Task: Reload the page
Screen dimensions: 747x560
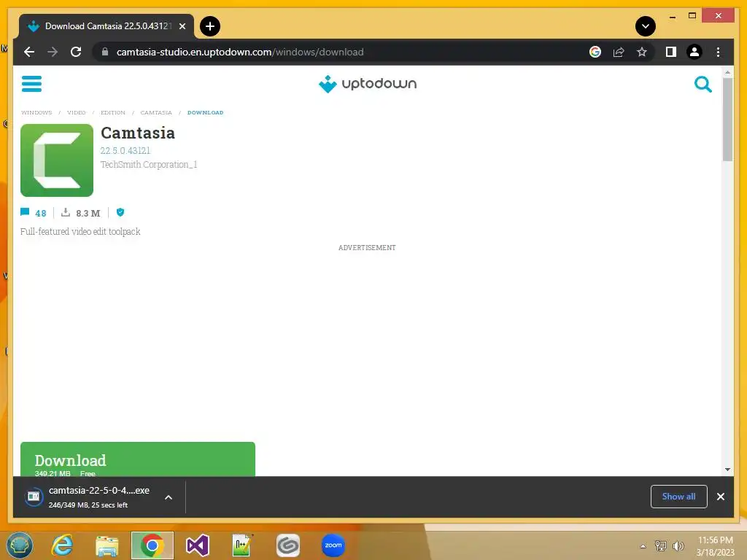Action: [76, 52]
